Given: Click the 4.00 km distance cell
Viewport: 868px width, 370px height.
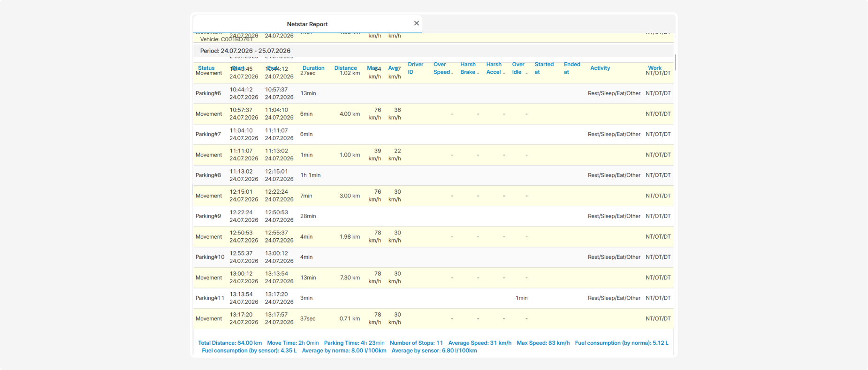Looking at the screenshot, I should tap(350, 114).
